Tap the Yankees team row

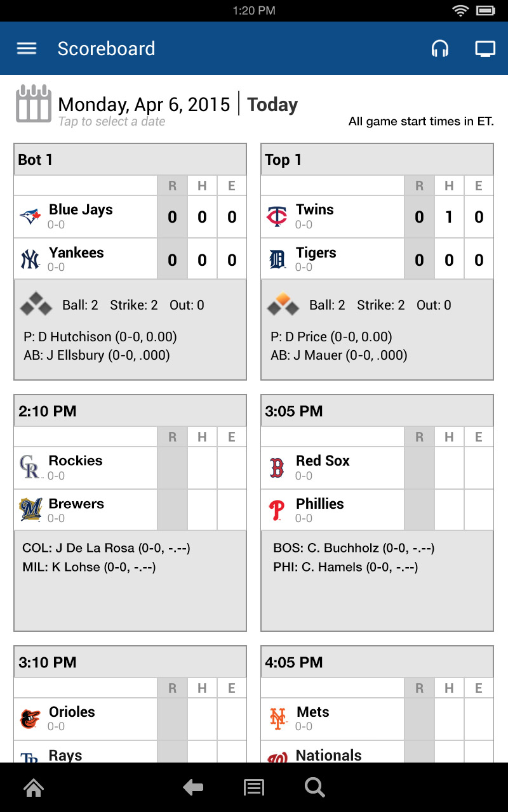tap(85, 258)
